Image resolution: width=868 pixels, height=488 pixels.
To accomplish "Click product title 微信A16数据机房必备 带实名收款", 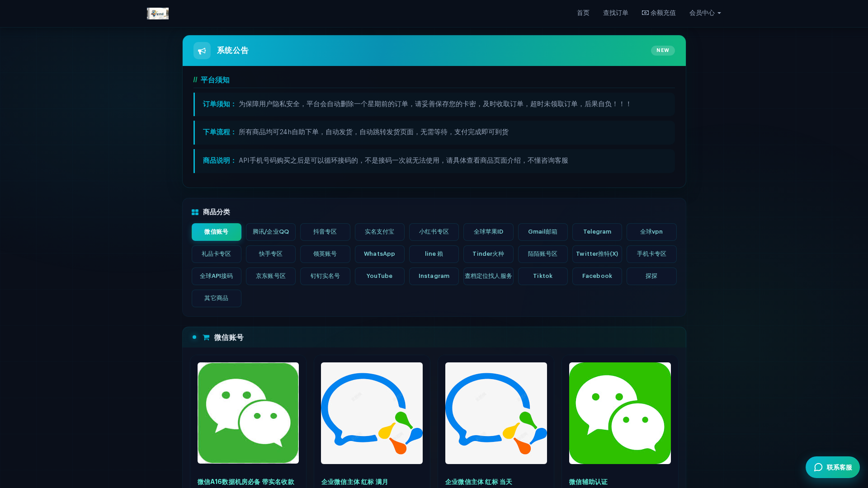I will tap(246, 482).
